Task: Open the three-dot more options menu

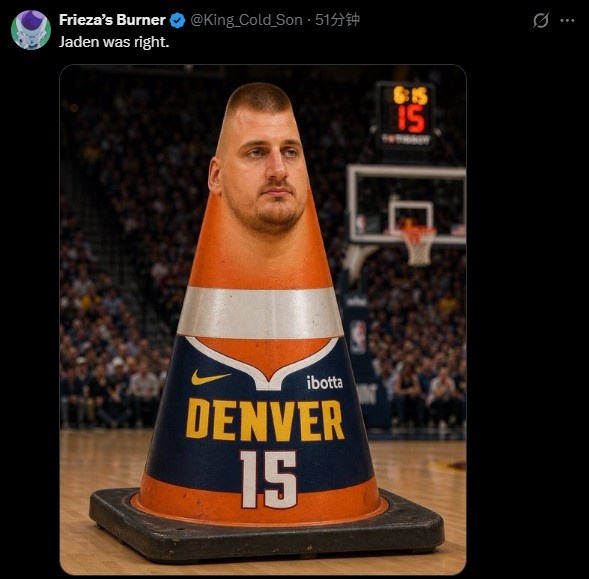Action: click(x=567, y=21)
